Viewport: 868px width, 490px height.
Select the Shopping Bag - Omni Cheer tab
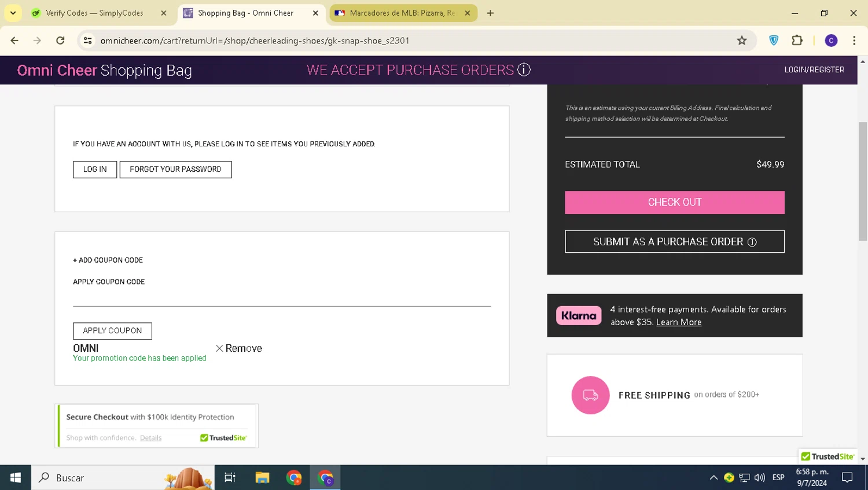(x=245, y=13)
